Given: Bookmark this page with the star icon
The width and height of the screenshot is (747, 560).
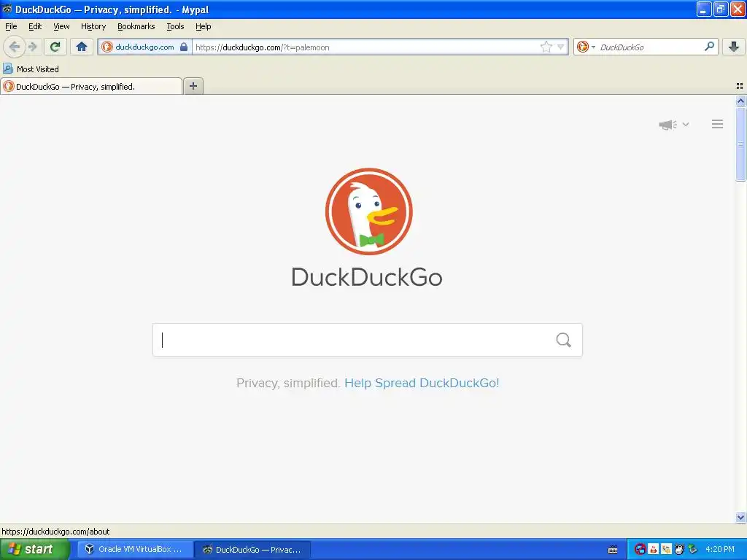Looking at the screenshot, I should pyautogui.click(x=546, y=47).
